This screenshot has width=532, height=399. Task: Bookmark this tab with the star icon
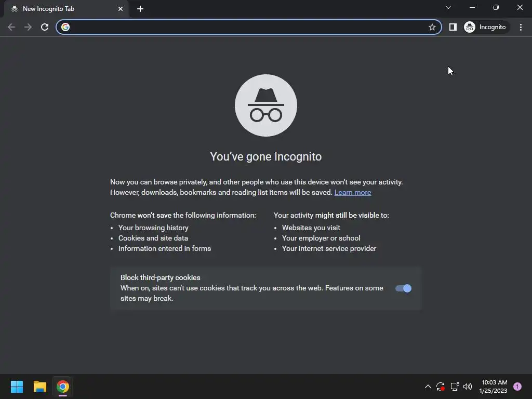[x=432, y=27]
